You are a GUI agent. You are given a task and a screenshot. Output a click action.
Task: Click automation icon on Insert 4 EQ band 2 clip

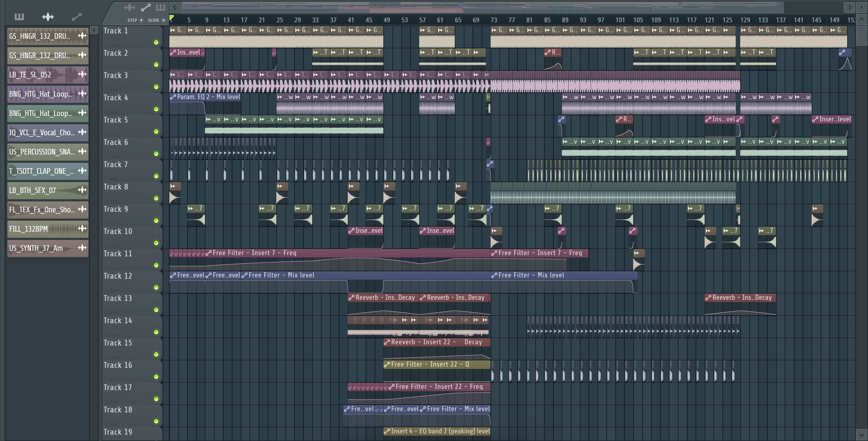[387, 431]
